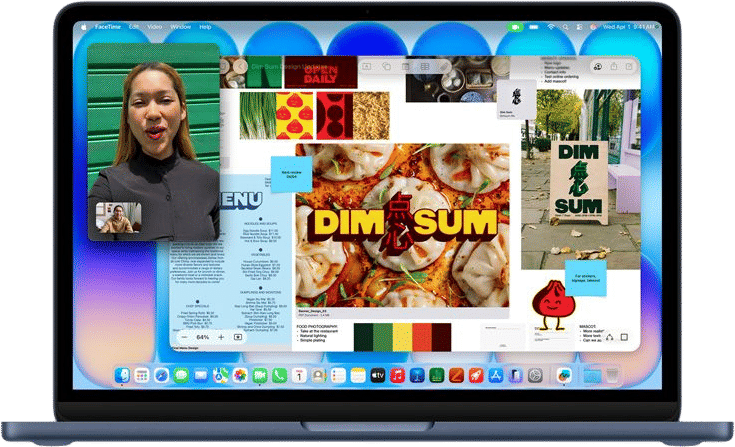
Task: Select the blue sticky note near menu
Action: pos(292,174)
